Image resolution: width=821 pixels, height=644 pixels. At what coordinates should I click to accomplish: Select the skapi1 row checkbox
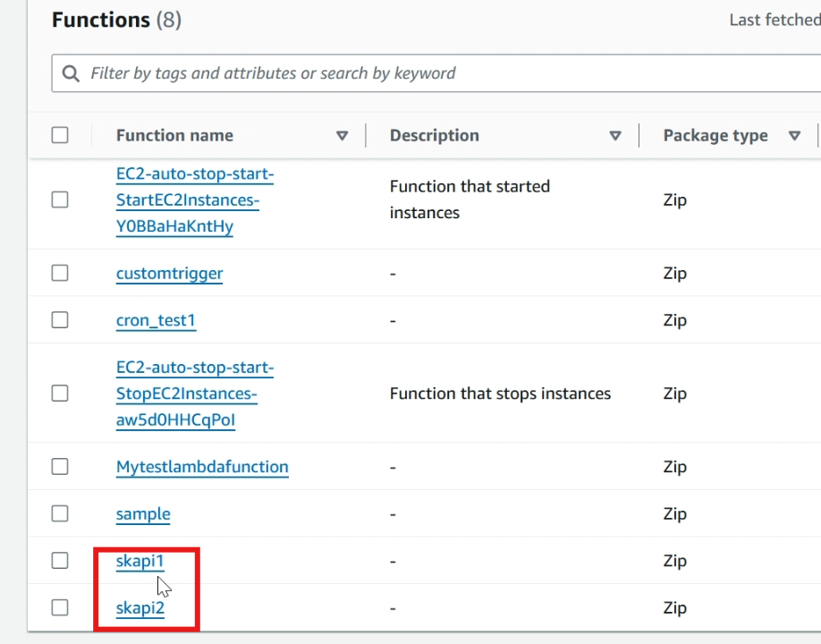click(x=60, y=561)
